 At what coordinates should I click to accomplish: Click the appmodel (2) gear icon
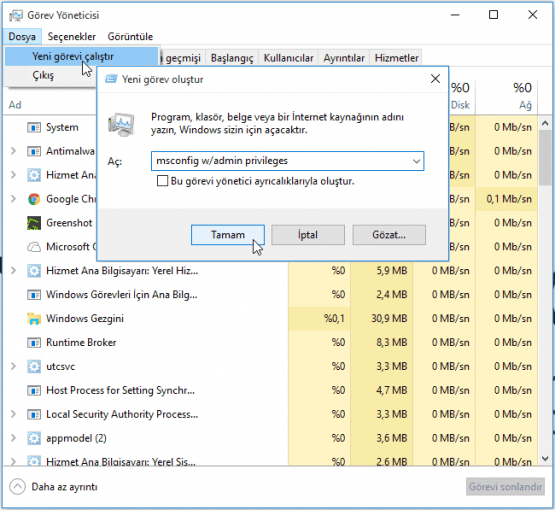click(x=34, y=439)
